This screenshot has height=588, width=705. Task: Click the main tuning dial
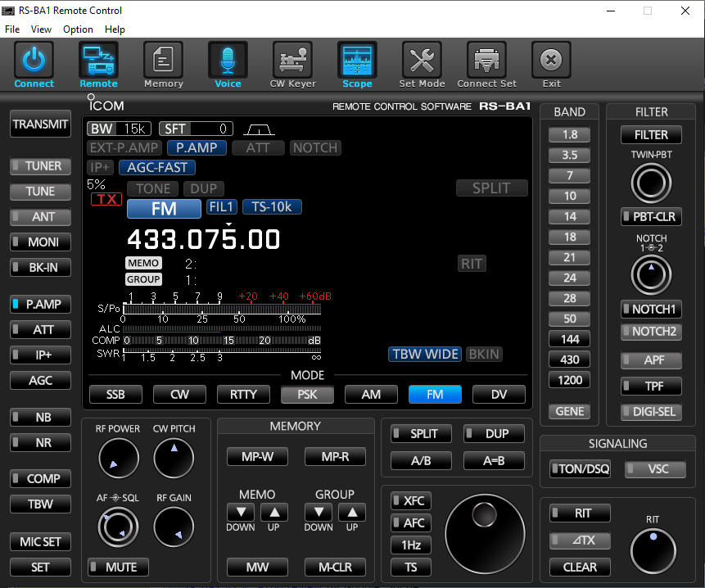(485, 534)
